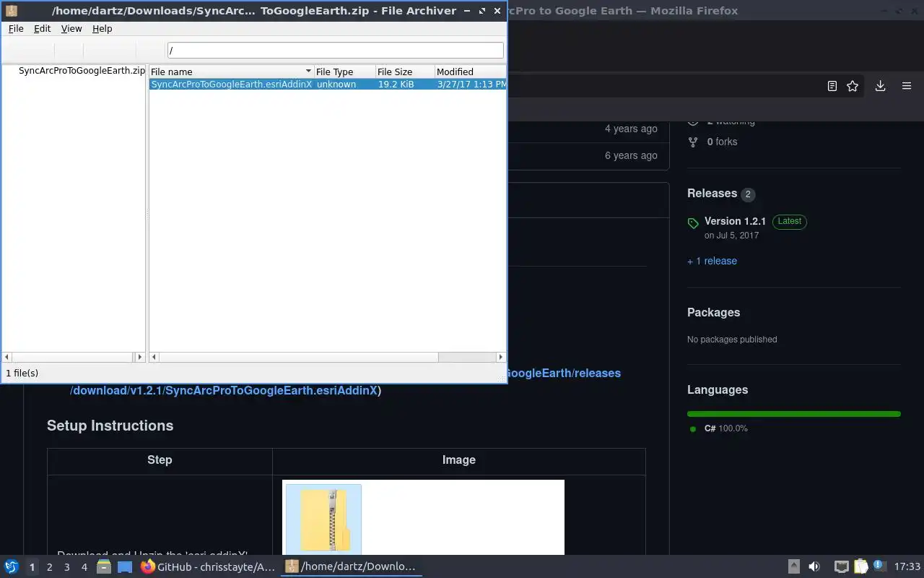
Task: Sort by the File Size column header
Action: pyautogui.click(x=405, y=72)
